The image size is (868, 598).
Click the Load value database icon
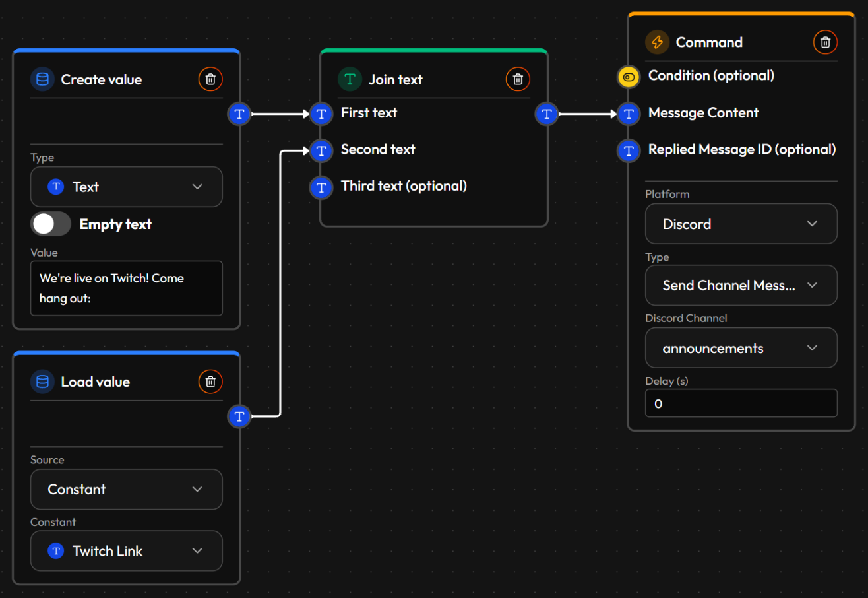42,382
